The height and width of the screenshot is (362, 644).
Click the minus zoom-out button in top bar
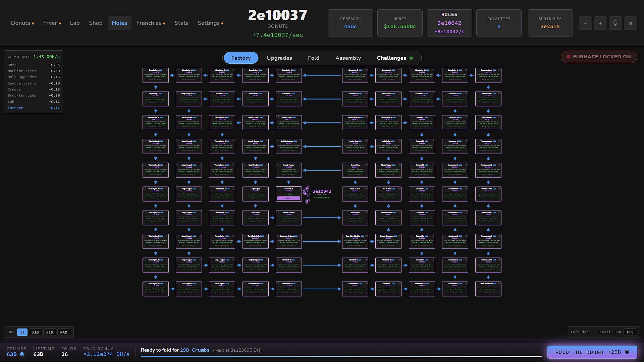coord(585,23)
